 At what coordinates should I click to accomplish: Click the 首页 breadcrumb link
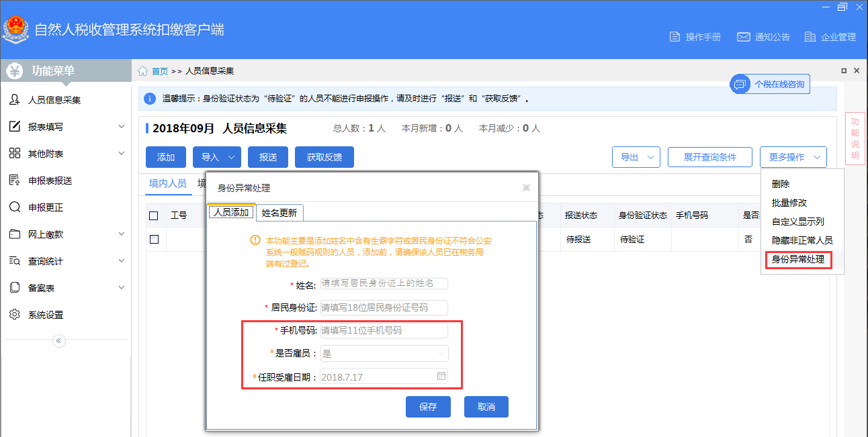[x=160, y=71]
